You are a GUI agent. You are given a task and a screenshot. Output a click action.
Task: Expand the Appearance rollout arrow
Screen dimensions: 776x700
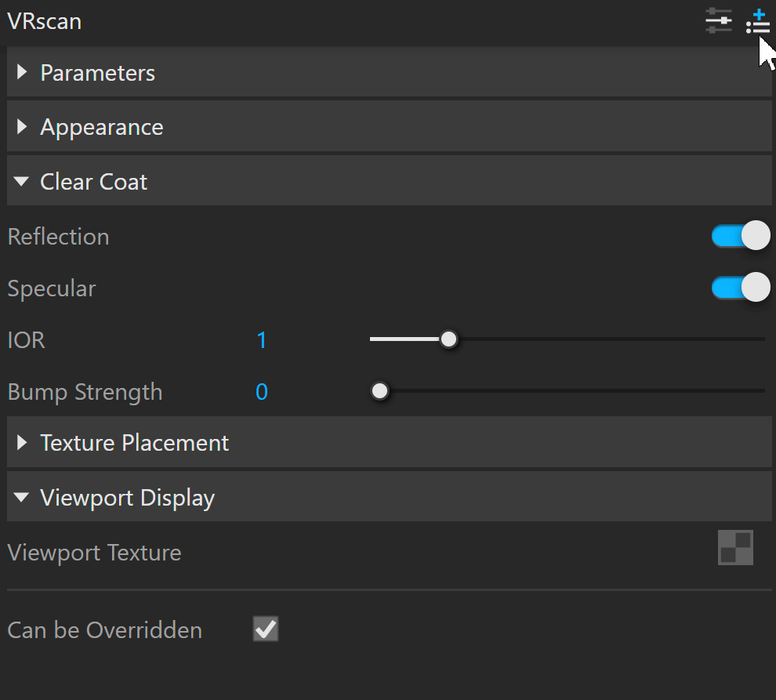tap(21, 127)
